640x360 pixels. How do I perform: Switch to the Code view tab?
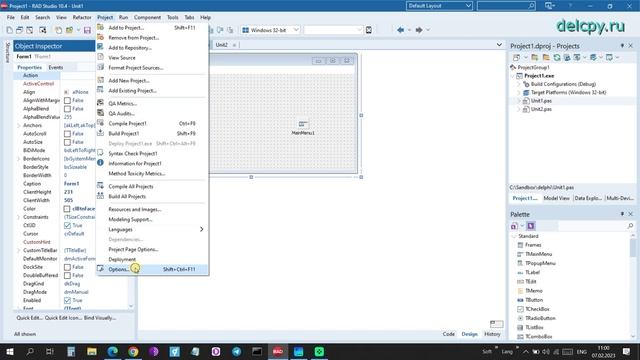[449, 334]
